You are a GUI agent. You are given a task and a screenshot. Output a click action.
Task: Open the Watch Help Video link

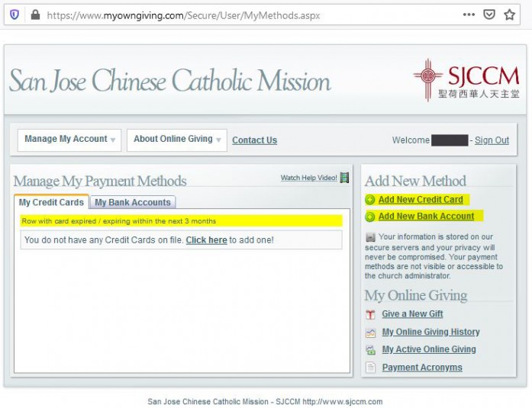(308, 178)
